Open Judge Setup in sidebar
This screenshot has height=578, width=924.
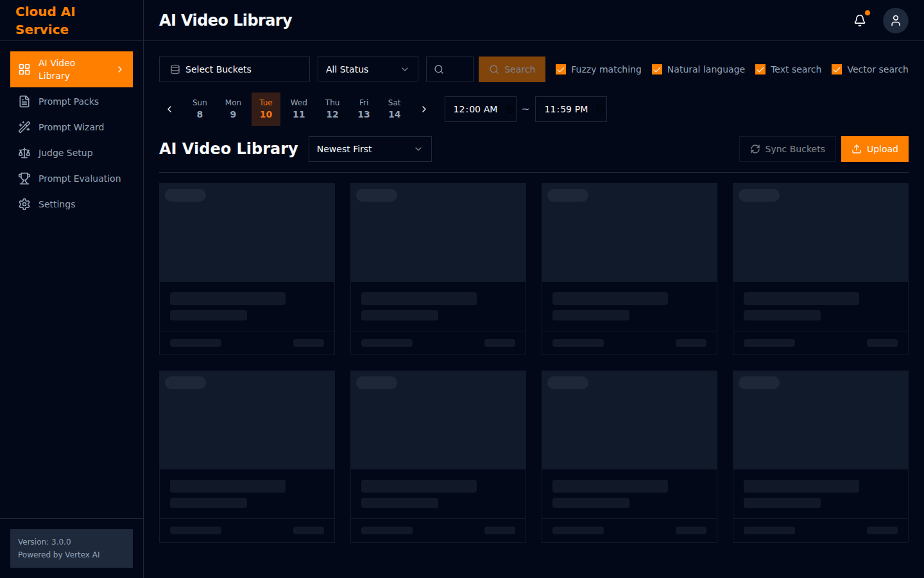65,153
